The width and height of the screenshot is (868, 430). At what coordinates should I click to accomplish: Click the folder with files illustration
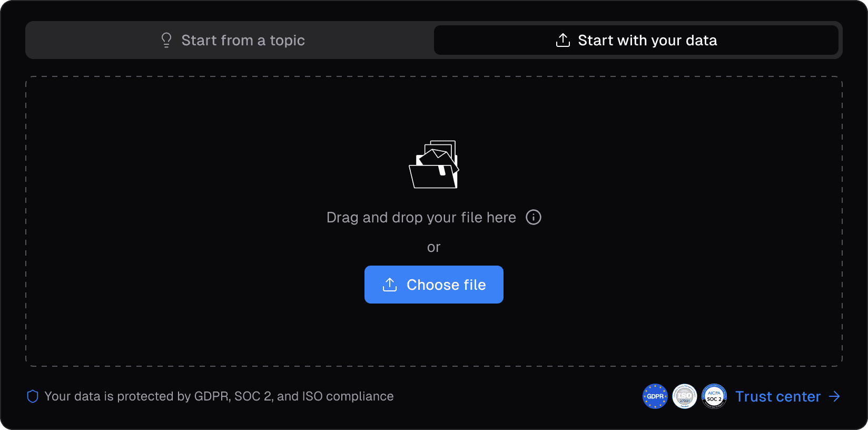tap(434, 164)
